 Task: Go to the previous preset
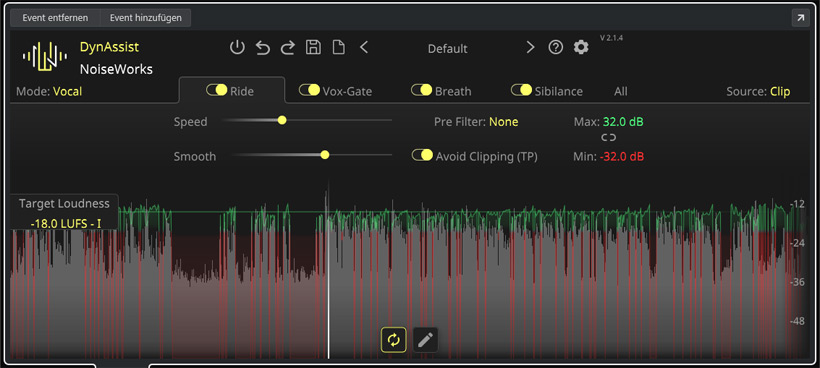point(364,48)
